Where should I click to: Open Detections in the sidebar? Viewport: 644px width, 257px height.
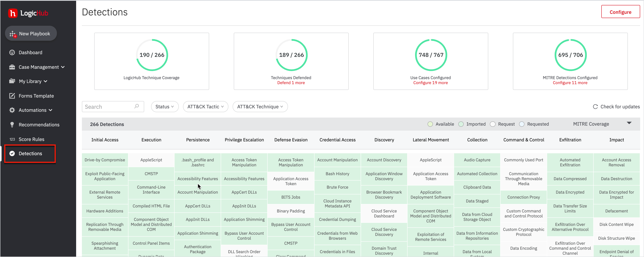point(30,154)
